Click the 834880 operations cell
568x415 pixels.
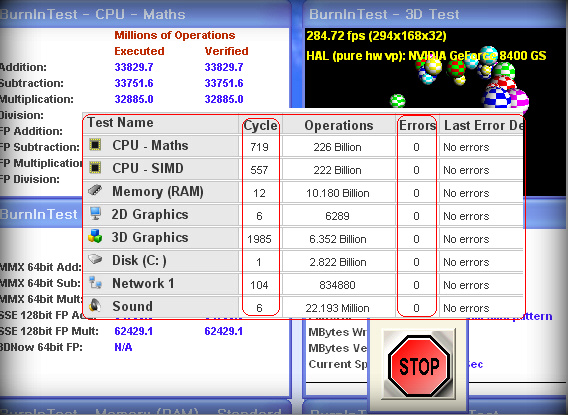tap(338, 285)
